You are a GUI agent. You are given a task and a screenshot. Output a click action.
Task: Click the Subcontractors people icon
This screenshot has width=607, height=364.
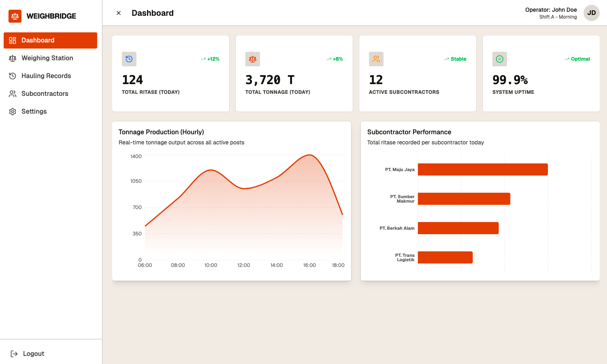(12, 93)
